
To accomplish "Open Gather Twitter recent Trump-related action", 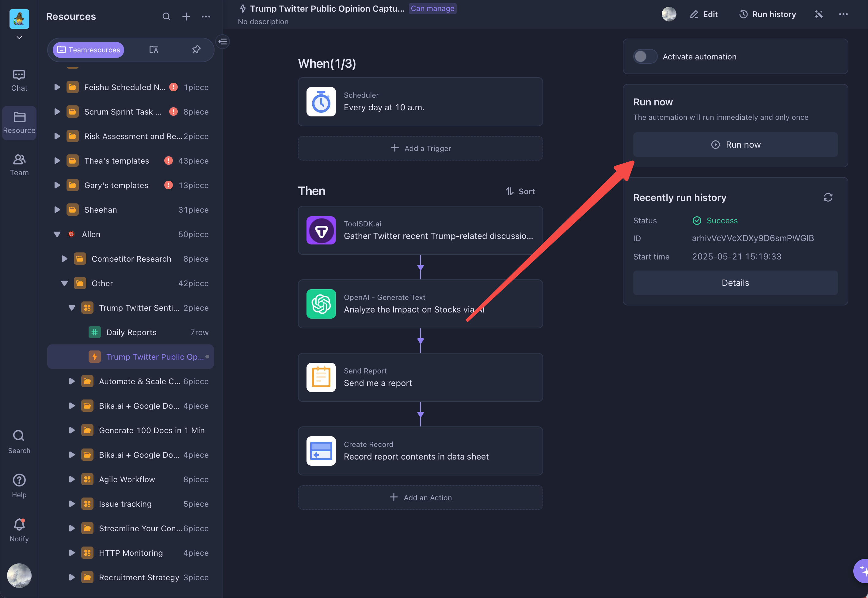I will (x=420, y=230).
